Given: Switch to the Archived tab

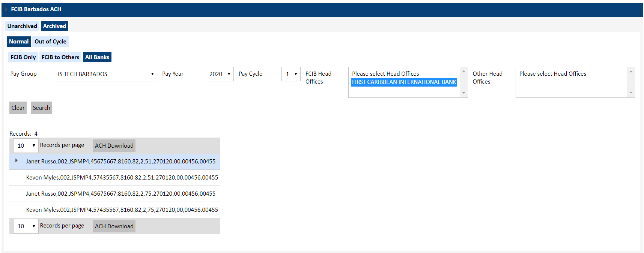Looking at the screenshot, I should pyautogui.click(x=54, y=26).
